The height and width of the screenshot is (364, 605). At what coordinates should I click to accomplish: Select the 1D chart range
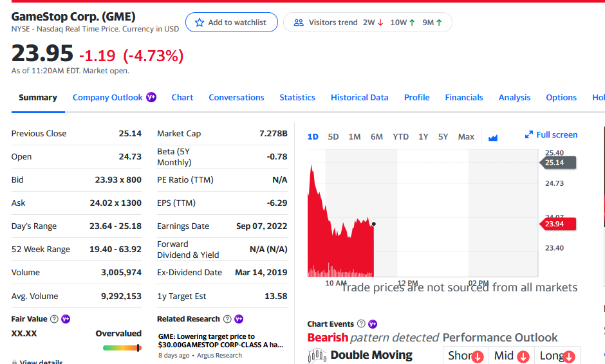click(x=313, y=137)
